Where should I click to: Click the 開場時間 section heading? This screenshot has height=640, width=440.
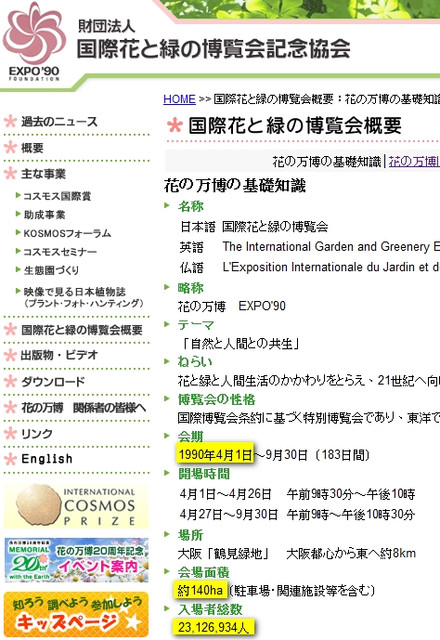point(204,473)
